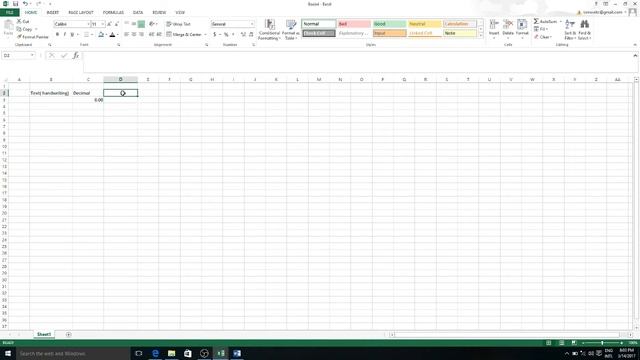Switch to the PAGE LAYOUT tab
640x360 pixels.
pyautogui.click(x=81, y=13)
